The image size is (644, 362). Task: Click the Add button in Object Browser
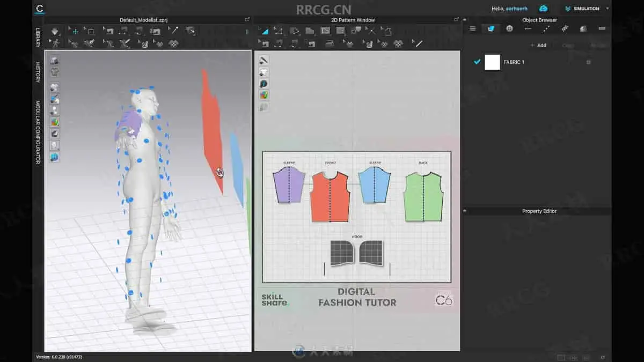click(x=538, y=45)
